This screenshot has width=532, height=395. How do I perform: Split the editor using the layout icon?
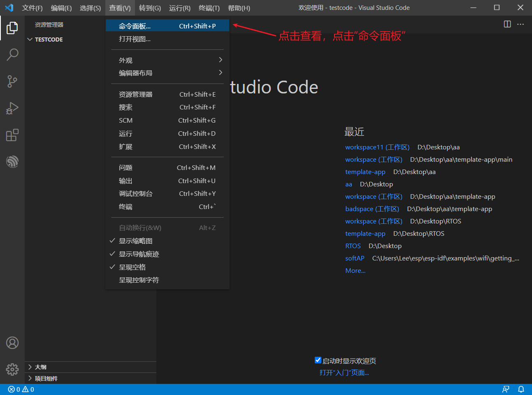tap(506, 24)
